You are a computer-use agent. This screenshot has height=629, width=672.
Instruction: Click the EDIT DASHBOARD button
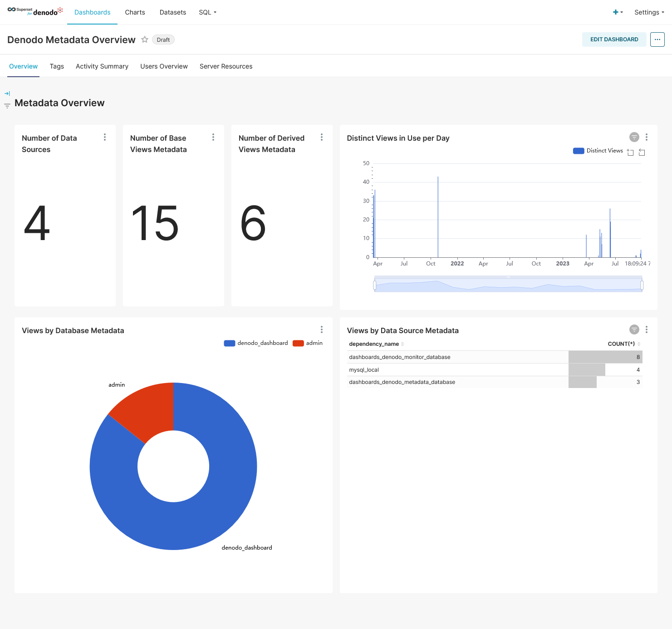[x=614, y=39]
